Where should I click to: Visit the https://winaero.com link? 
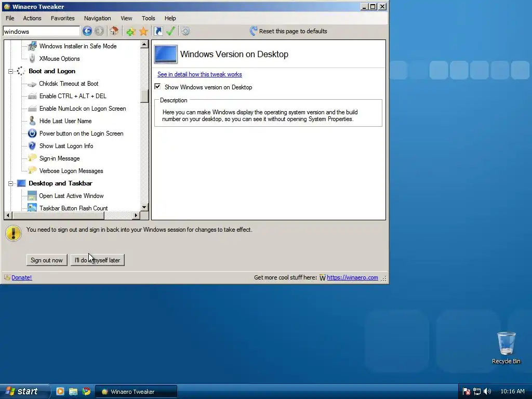click(352, 277)
